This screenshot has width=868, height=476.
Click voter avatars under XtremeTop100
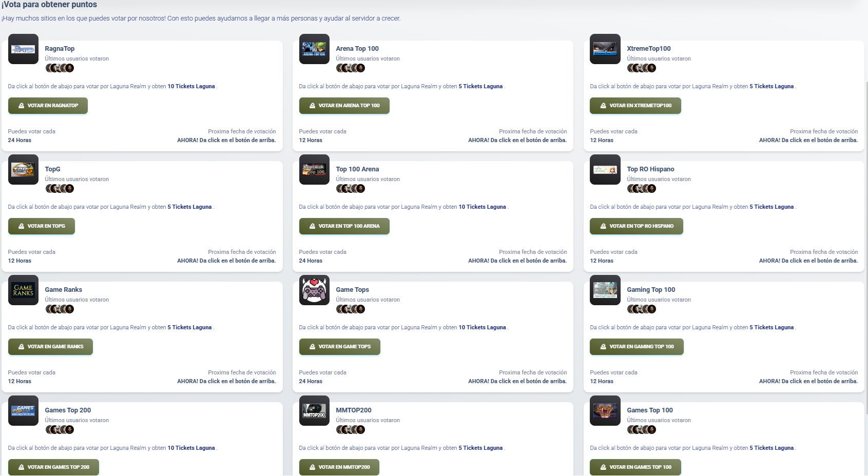[x=642, y=68]
